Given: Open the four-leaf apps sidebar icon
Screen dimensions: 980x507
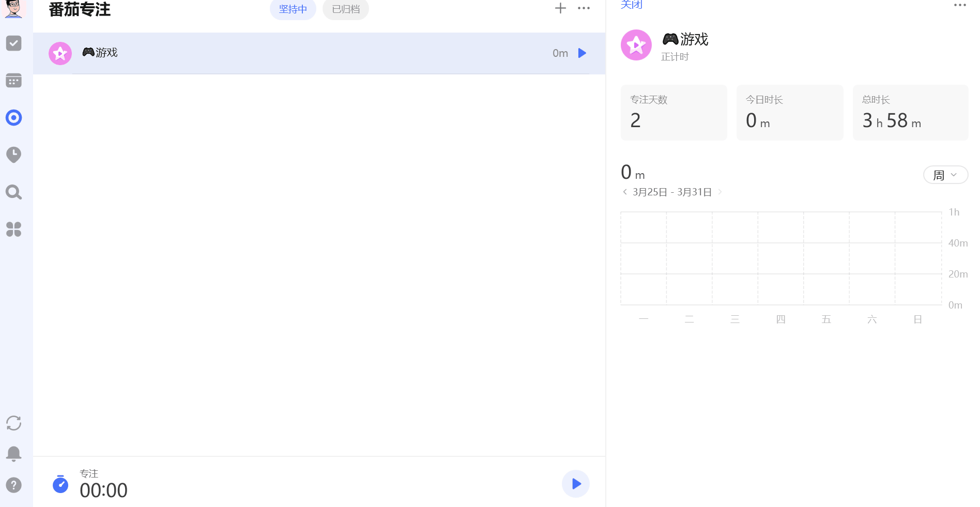Looking at the screenshot, I should click(x=14, y=229).
